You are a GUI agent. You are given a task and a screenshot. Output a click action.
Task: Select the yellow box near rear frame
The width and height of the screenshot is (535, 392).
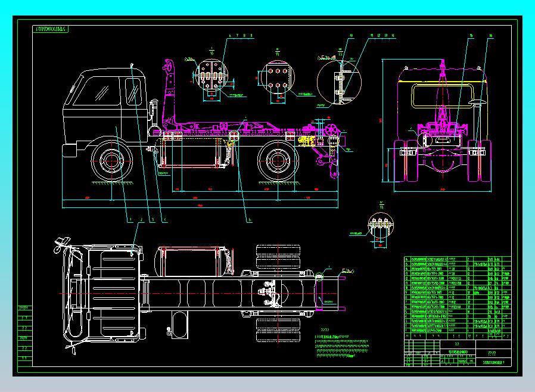[306, 141]
